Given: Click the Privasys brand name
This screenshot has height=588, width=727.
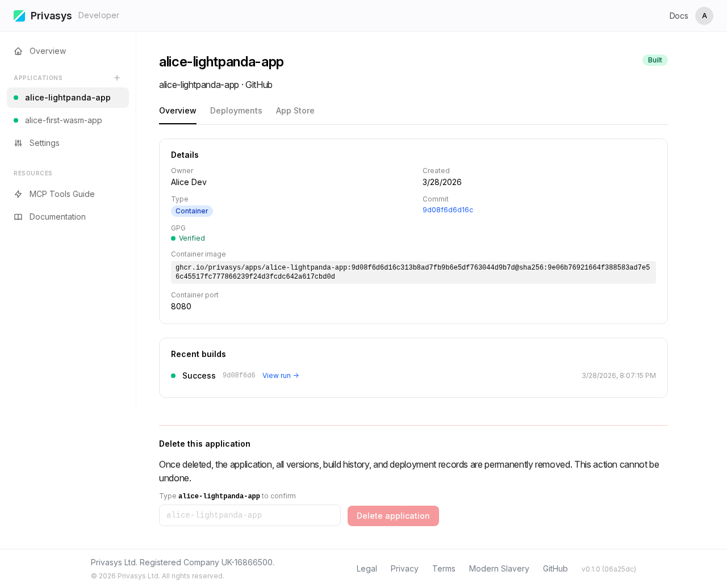Looking at the screenshot, I should [51, 16].
